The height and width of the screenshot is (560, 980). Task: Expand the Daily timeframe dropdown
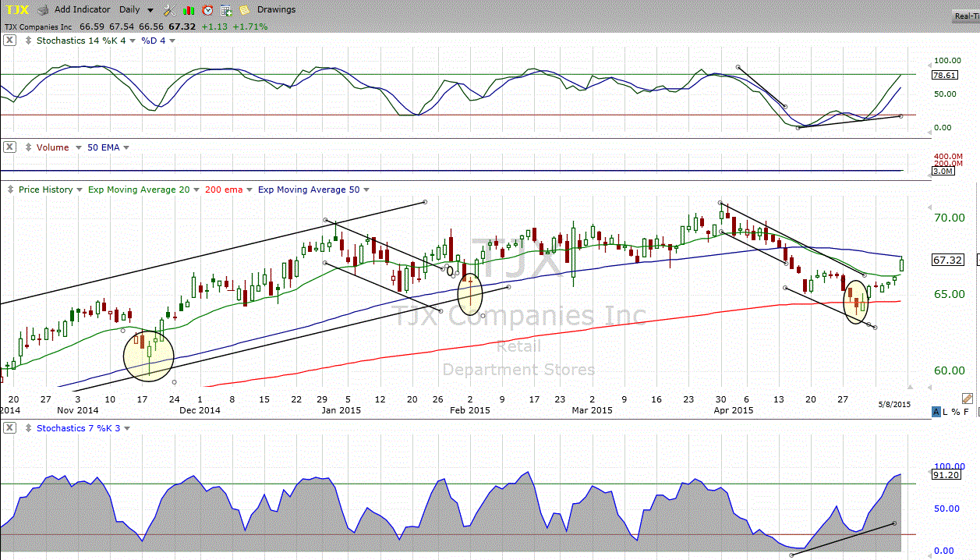pyautogui.click(x=150, y=10)
